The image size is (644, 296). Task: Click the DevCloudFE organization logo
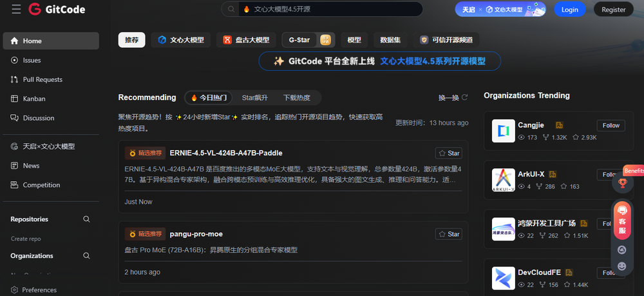[503, 278]
